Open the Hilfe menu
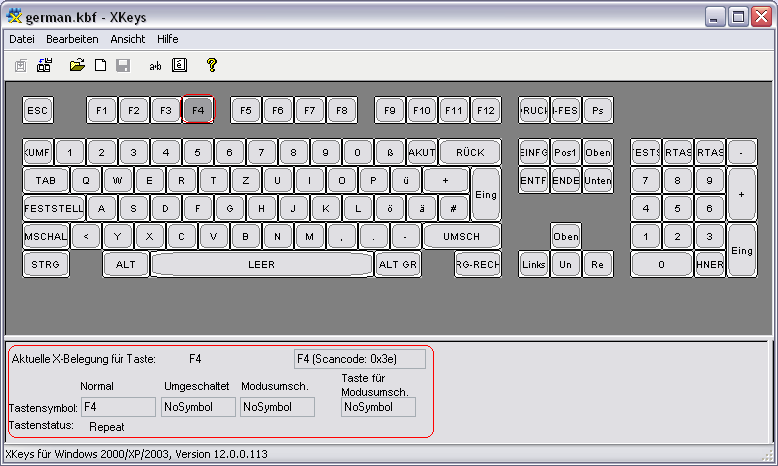778x466 pixels. [168, 39]
